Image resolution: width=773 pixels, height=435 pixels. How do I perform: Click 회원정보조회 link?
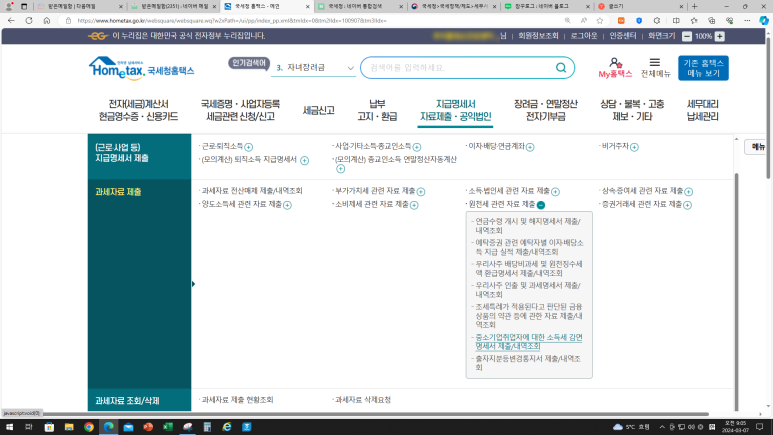[x=538, y=36]
